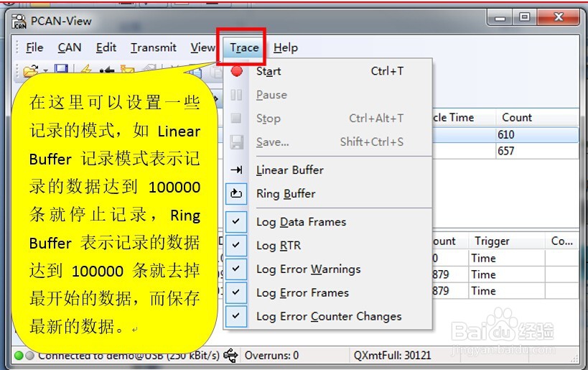
Task: Open the Edit menu
Action: coord(106,47)
